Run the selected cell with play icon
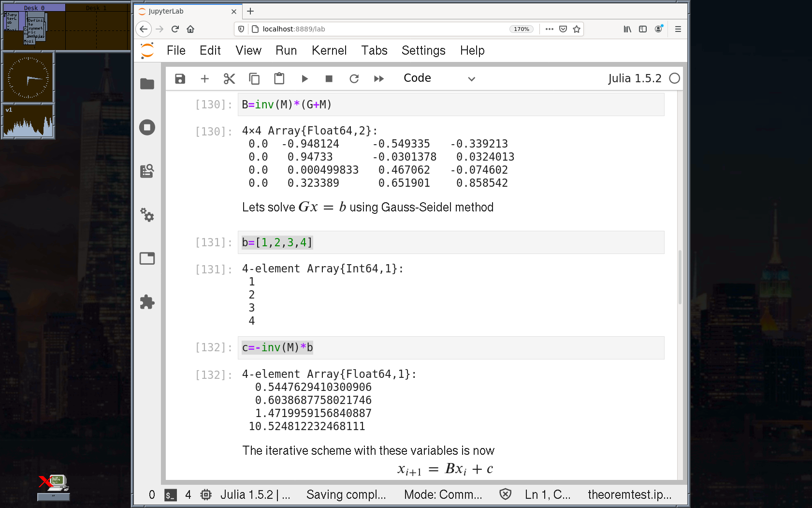Image resolution: width=812 pixels, height=508 pixels. (304, 79)
